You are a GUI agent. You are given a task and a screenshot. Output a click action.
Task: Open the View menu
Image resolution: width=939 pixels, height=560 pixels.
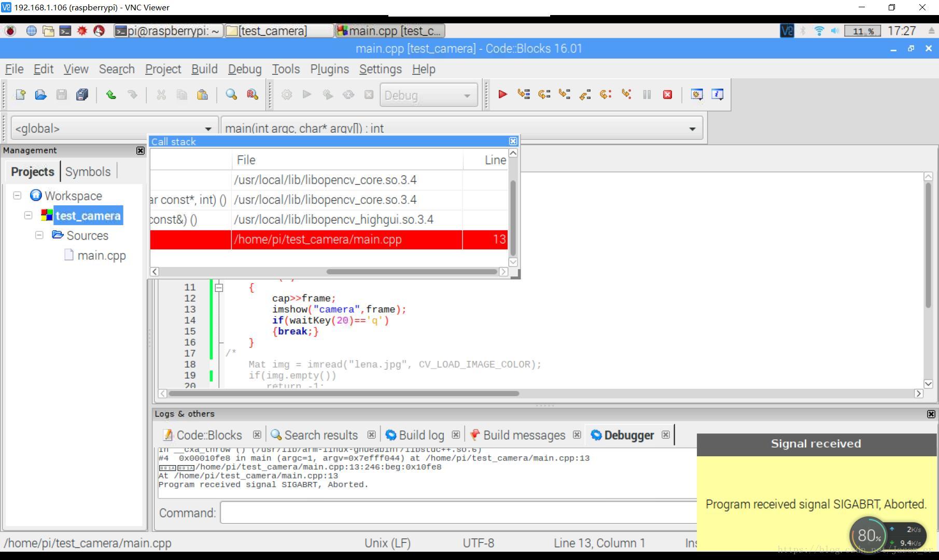click(x=76, y=69)
